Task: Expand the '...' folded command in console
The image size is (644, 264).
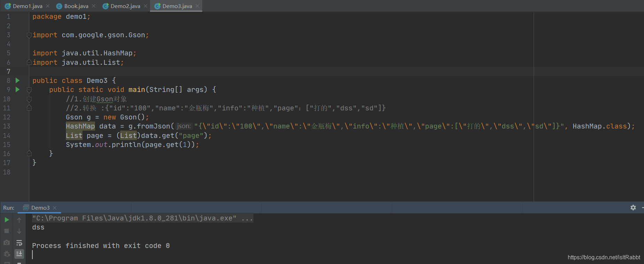Action: pyautogui.click(x=247, y=218)
